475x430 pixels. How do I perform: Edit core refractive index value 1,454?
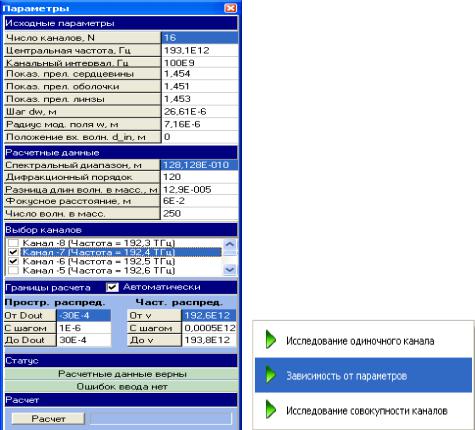click(x=200, y=74)
